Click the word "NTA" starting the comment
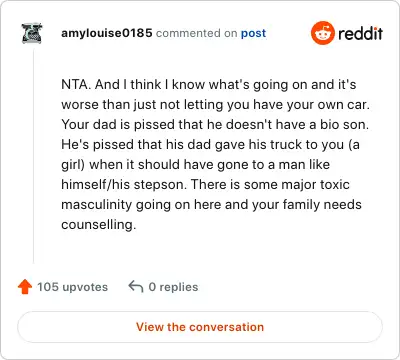Viewport: 400px width, 360px height. (75, 84)
